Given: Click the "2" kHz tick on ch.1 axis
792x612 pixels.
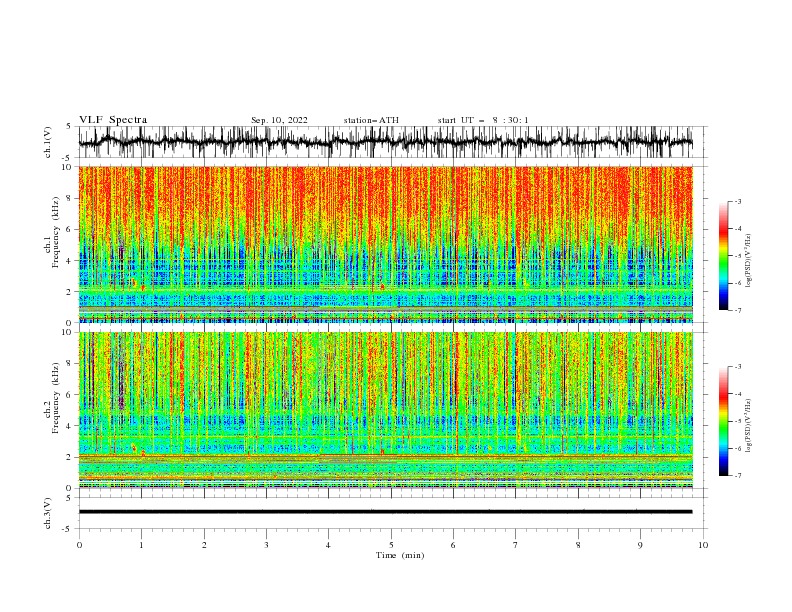Looking at the screenshot, I should click(71, 291).
